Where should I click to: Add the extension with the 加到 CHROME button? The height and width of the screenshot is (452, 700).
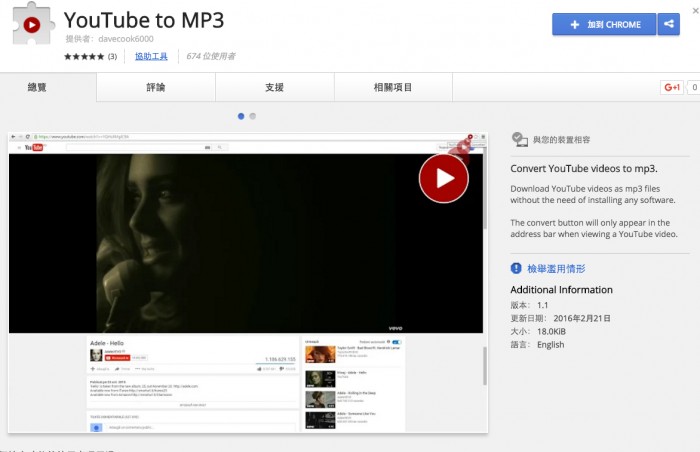point(604,24)
